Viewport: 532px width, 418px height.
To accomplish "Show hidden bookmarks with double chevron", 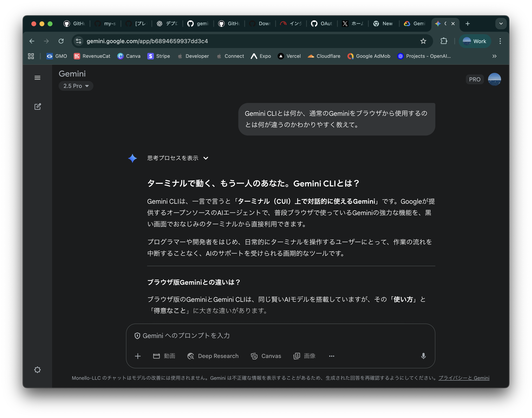I will (494, 56).
